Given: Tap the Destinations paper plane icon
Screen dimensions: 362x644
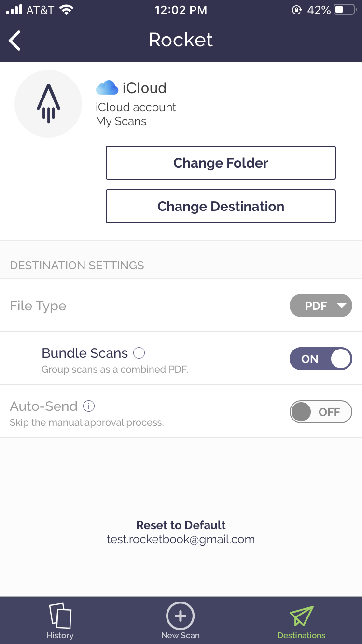Looking at the screenshot, I should pos(301,616).
